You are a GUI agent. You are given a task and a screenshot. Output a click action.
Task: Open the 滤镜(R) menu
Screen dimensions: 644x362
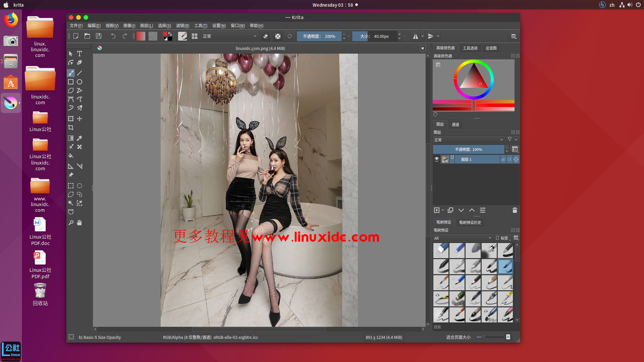(182, 25)
